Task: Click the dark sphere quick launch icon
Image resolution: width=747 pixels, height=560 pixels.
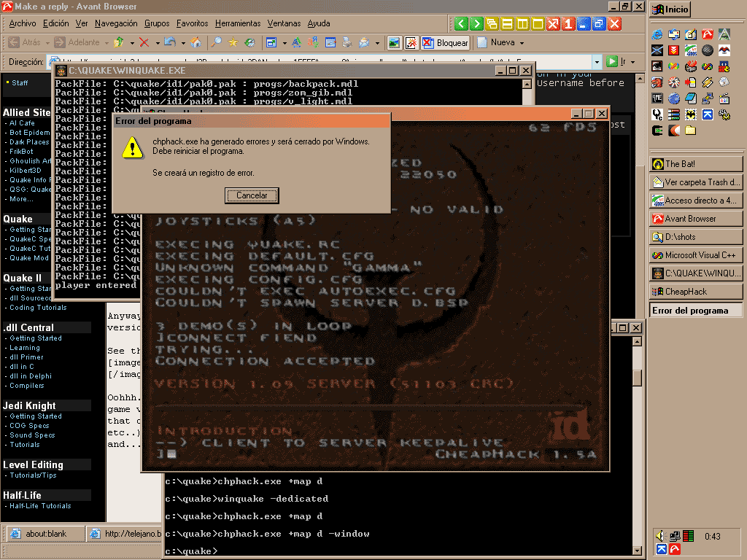Action: [708, 50]
